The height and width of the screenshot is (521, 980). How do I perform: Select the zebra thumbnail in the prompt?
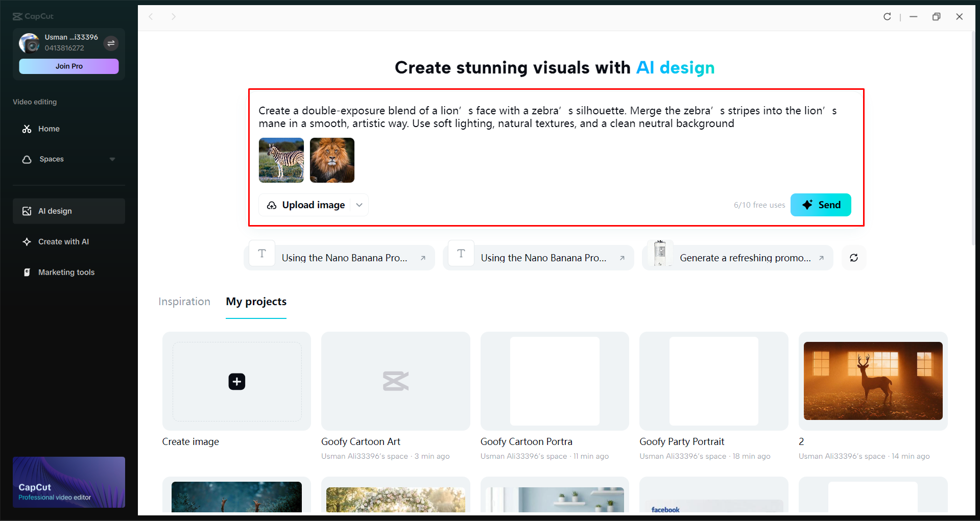pyautogui.click(x=281, y=160)
